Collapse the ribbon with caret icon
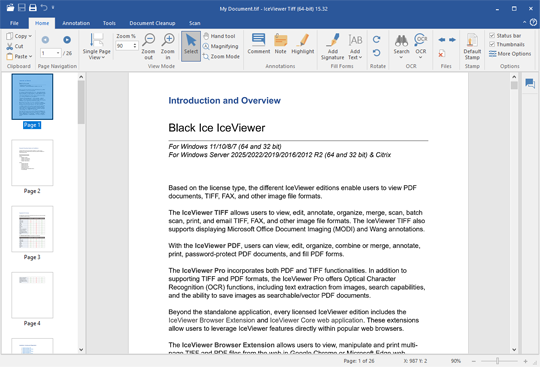 point(524,22)
